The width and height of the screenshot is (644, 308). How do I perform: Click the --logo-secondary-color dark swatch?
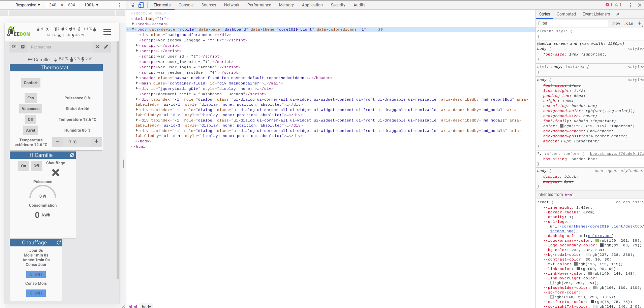click(x=602, y=245)
